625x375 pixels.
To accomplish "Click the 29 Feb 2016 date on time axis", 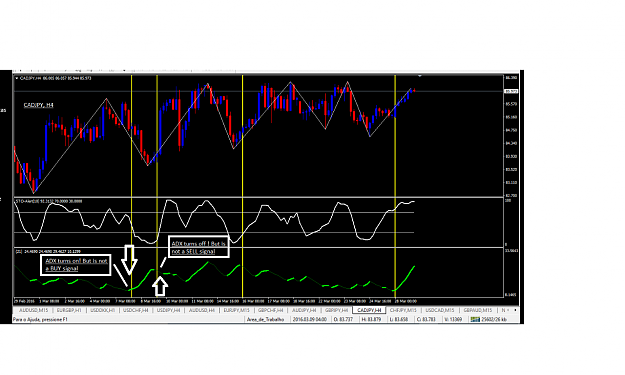I will (25, 301).
